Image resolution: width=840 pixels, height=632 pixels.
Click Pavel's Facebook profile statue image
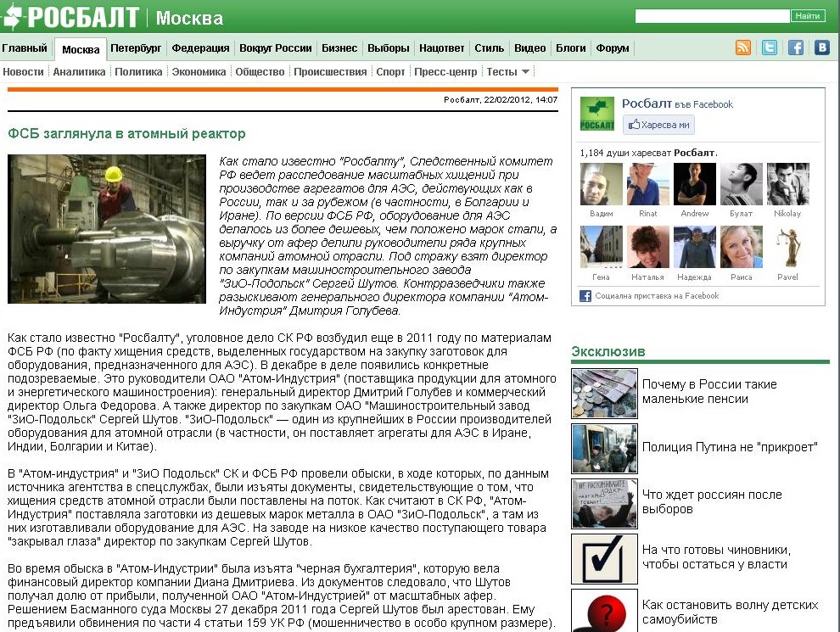tap(787, 247)
